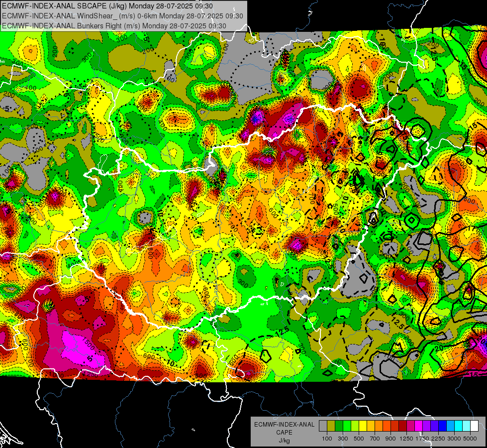Screen dimensions: 487x448
Task: Click the WindShear_ 0-6km header line
Action: click(x=122, y=16)
